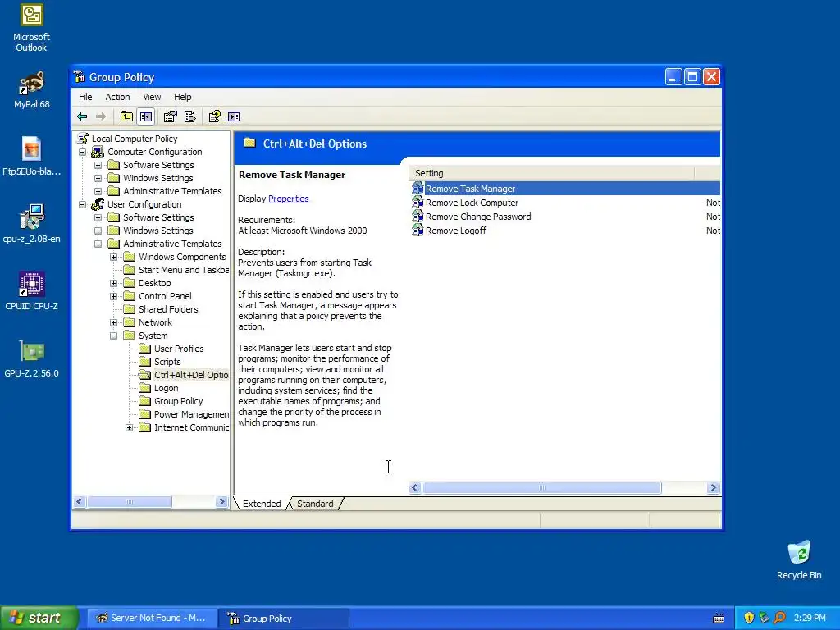The width and height of the screenshot is (840, 630).
Task: Click the tree pane horizontal scrollbar thumb
Action: [x=130, y=502]
